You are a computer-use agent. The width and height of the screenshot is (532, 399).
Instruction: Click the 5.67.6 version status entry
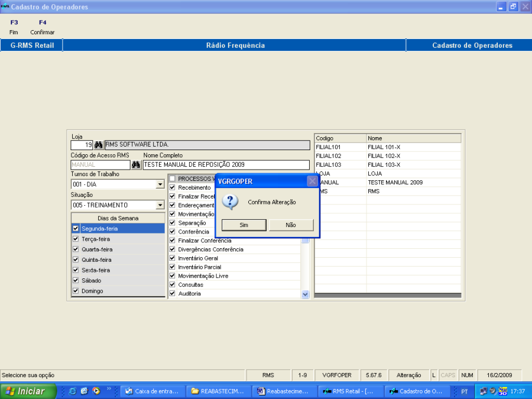click(x=374, y=375)
